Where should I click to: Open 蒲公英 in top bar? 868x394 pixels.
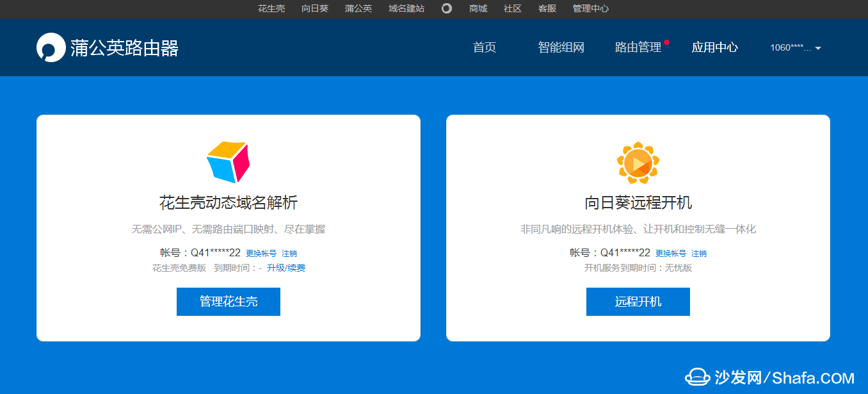358,9
